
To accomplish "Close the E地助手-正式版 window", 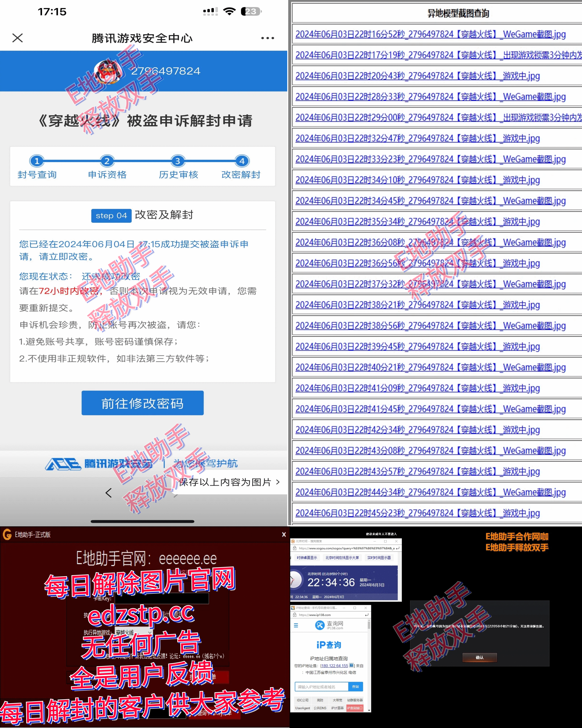I will pyautogui.click(x=284, y=534).
